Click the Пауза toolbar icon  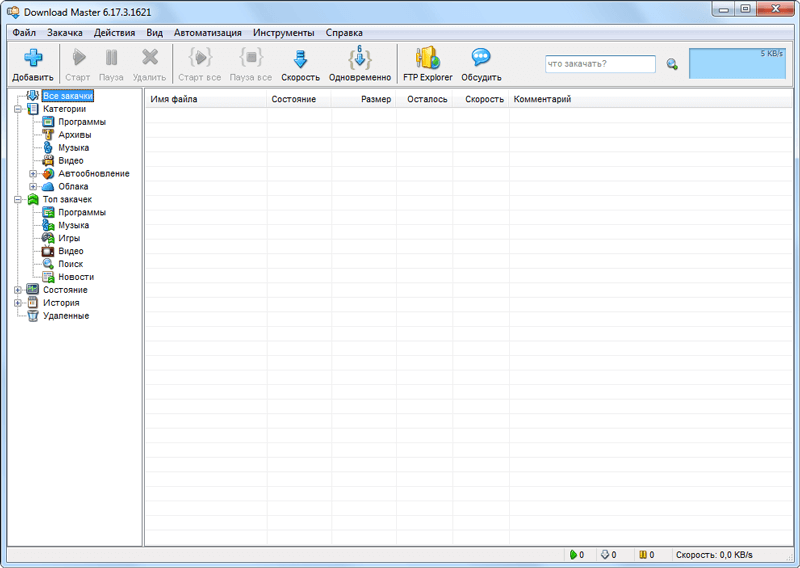(111, 57)
